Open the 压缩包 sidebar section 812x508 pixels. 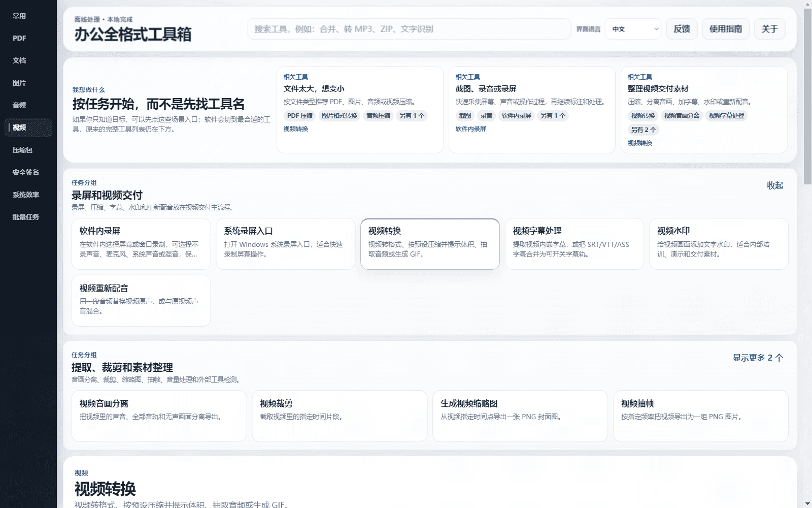28,150
